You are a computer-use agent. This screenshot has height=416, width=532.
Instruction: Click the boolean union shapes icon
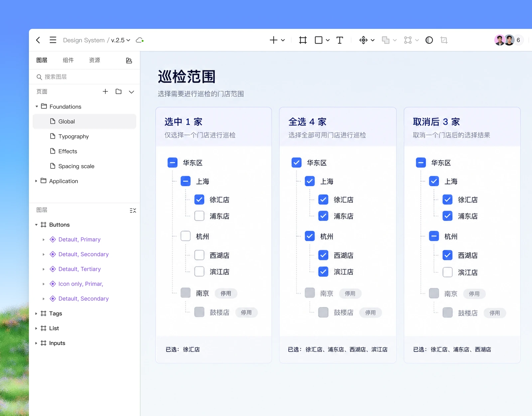386,40
